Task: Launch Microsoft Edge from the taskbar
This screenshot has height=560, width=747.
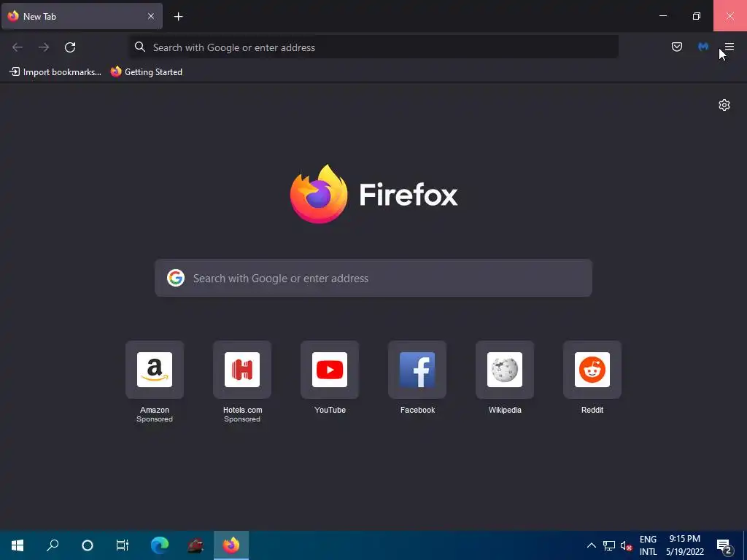Action: (x=160, y=545)
